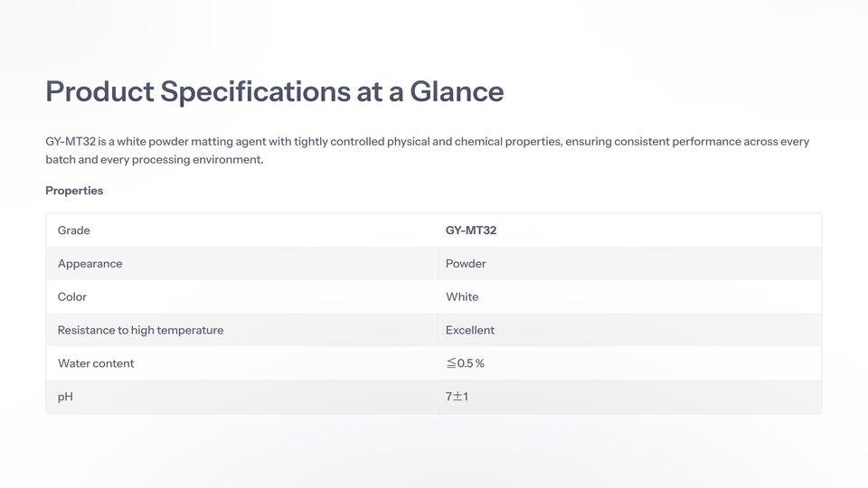Click the "Grade" table cell
This screenshot has height=488, width=868.
pyautogui.click(x=74, y=230)
